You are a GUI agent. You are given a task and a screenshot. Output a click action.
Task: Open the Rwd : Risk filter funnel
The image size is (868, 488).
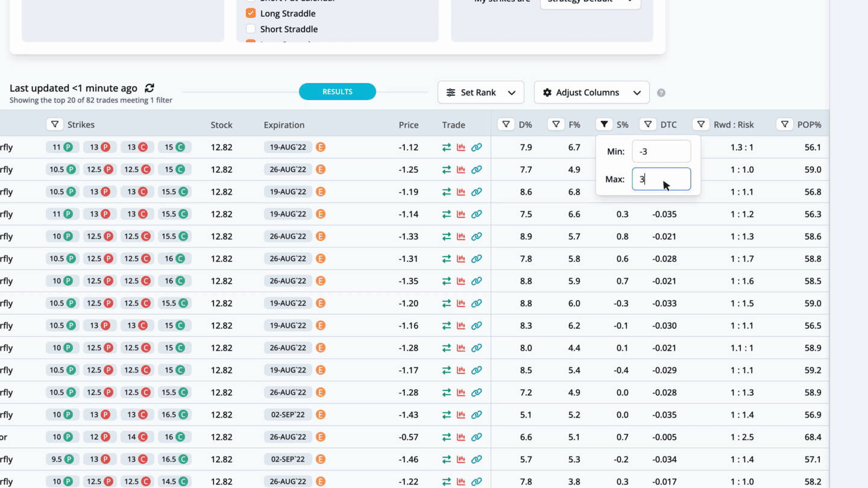point(701,125)
